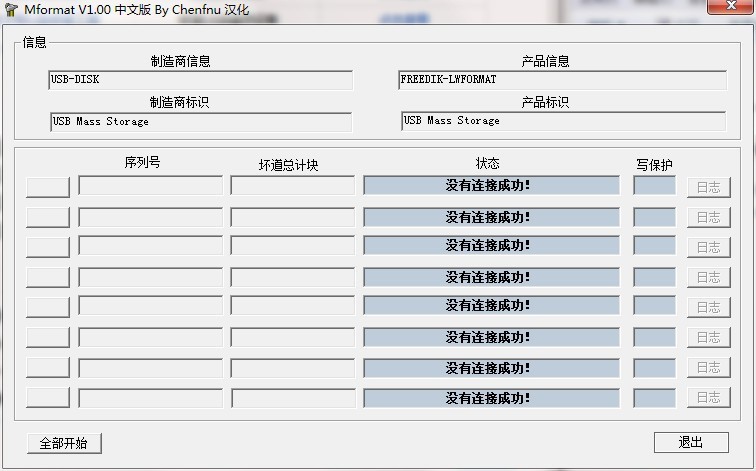
Task: Click the 坏道总计块 field in the sixth row
Action: [293, 337]
